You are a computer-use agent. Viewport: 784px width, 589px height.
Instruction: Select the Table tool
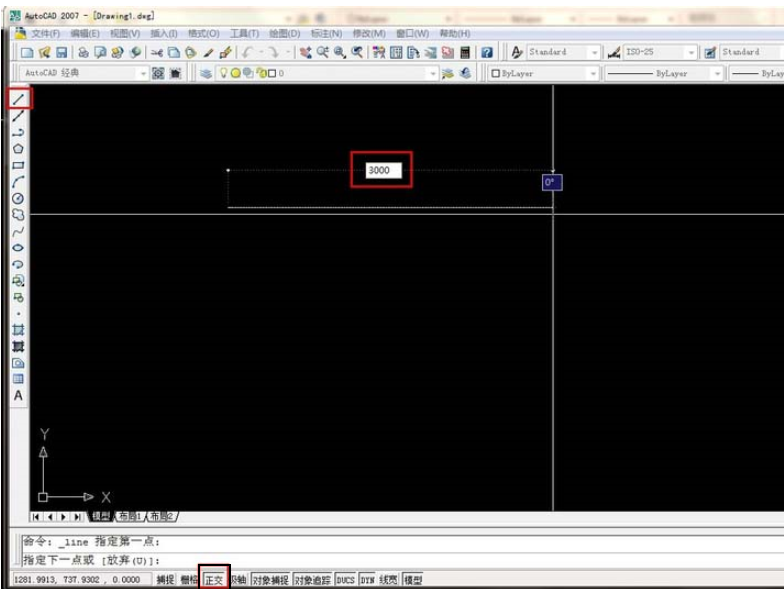click(x=18, y=379)
